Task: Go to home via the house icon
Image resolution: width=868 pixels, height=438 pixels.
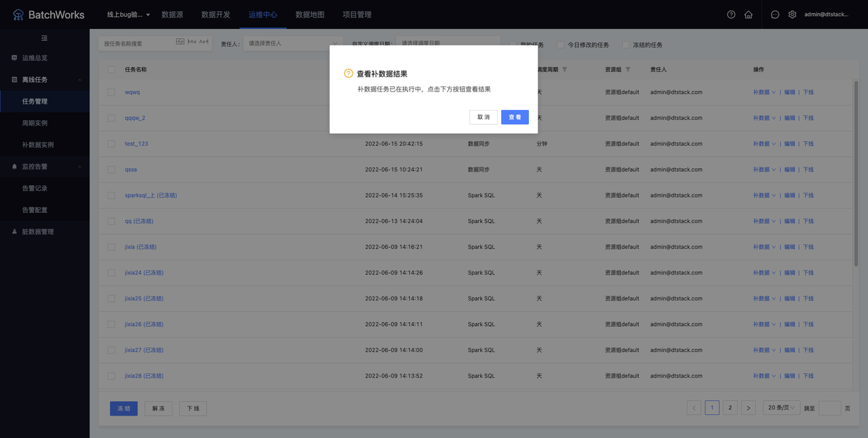Action: point(749,14)
